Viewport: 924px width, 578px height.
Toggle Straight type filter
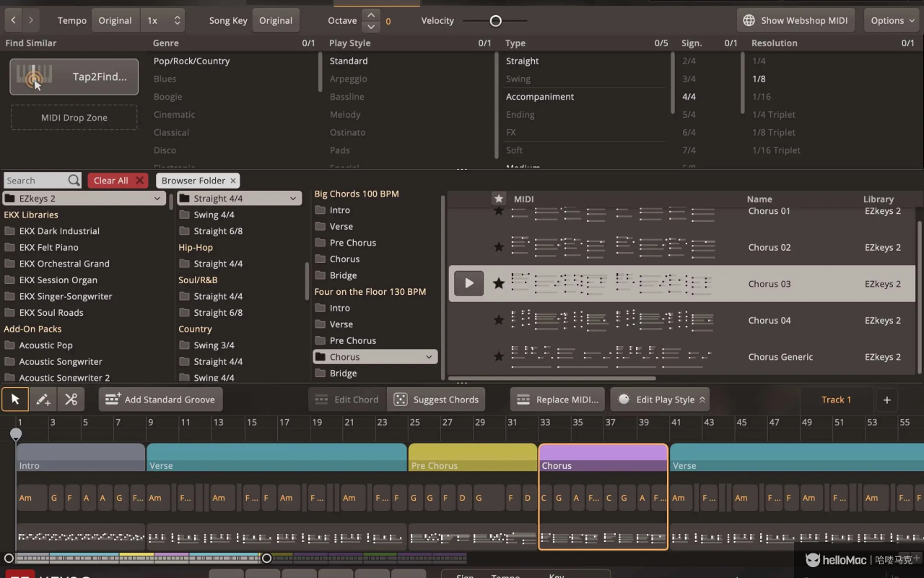click(x=523, y=61)
